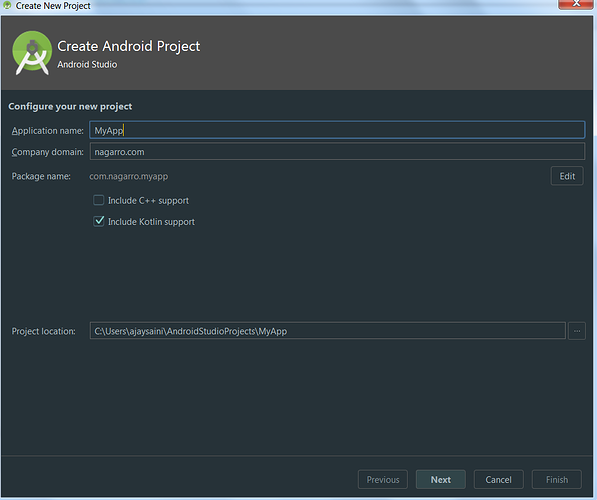Click the small title bar app icon
The height and width of the screenshot is (500, 597).
point(7,5)
